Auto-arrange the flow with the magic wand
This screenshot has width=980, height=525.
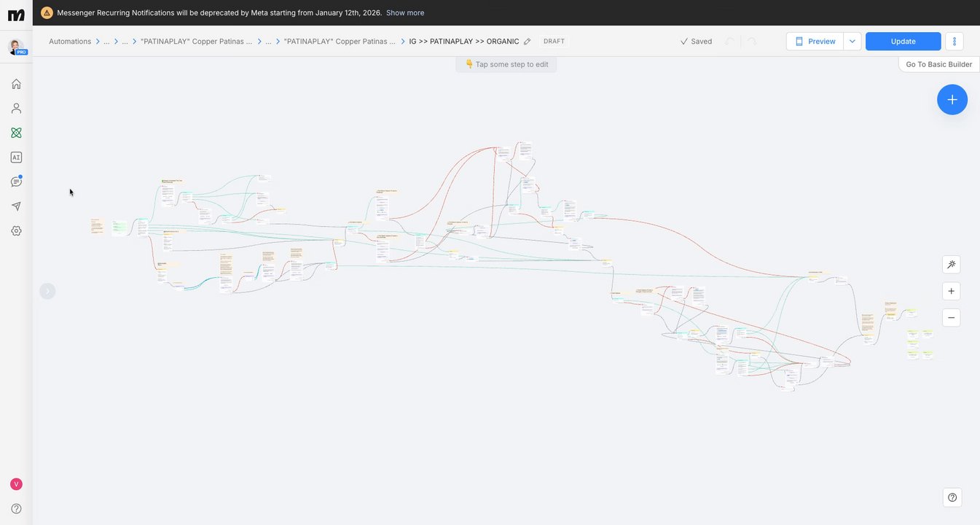951,265
